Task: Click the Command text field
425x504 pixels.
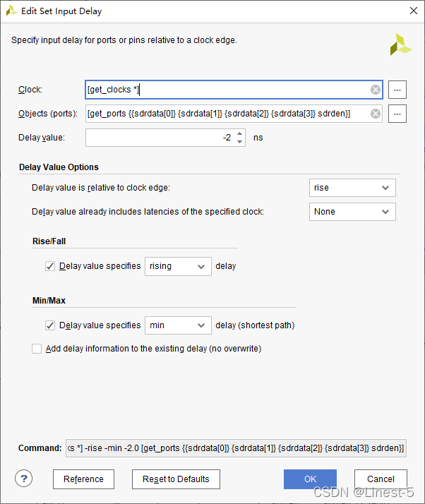Action: point(236,448)
